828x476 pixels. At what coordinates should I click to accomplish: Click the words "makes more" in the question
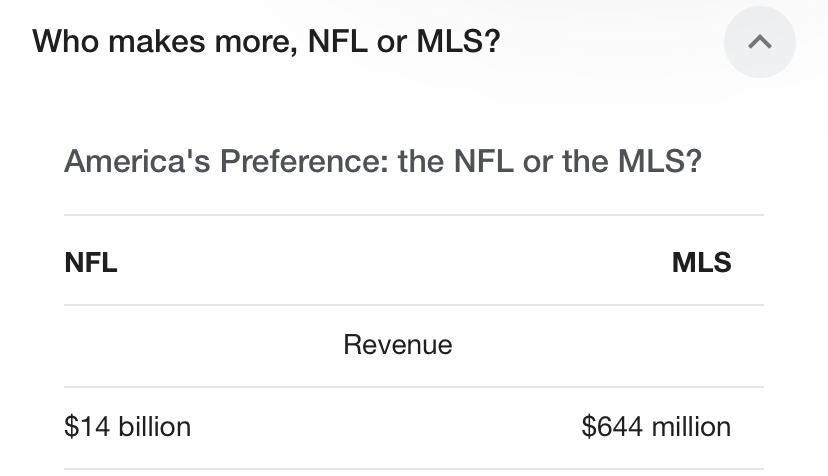coord(191,42)
